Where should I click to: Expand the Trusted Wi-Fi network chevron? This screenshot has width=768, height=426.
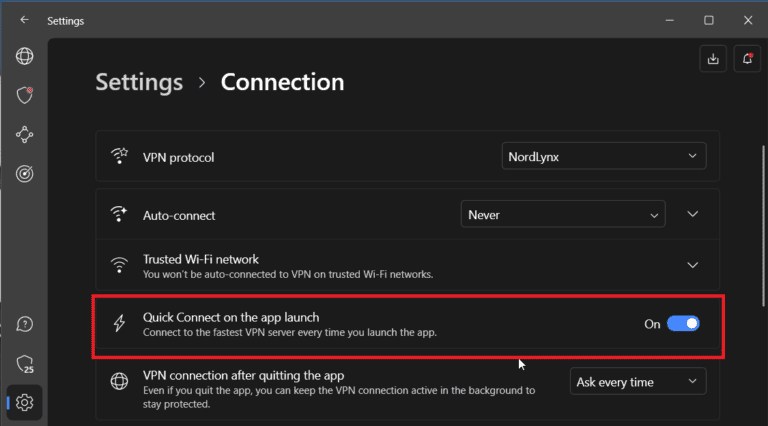pyautogui.click(x=693, y=265)
